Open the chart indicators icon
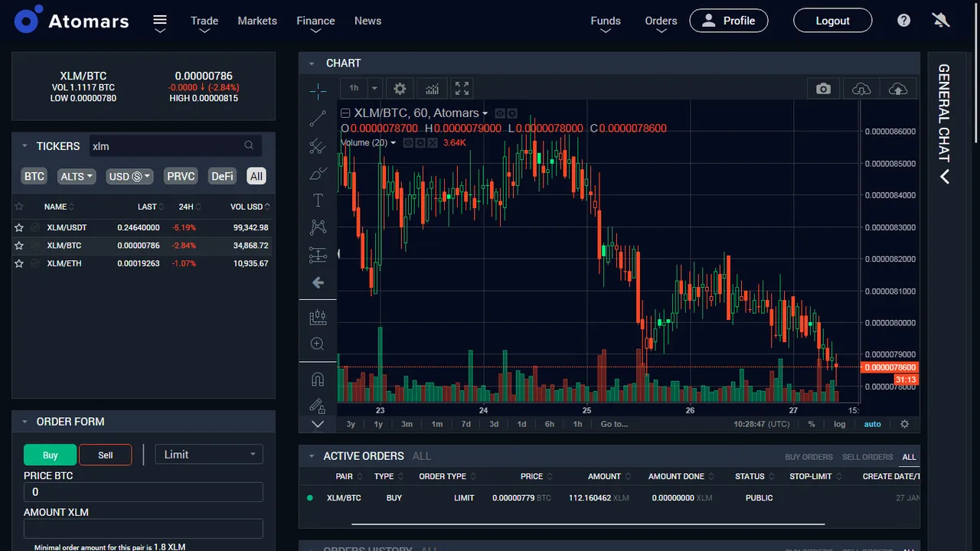The image size is (980, 551). 433,88
